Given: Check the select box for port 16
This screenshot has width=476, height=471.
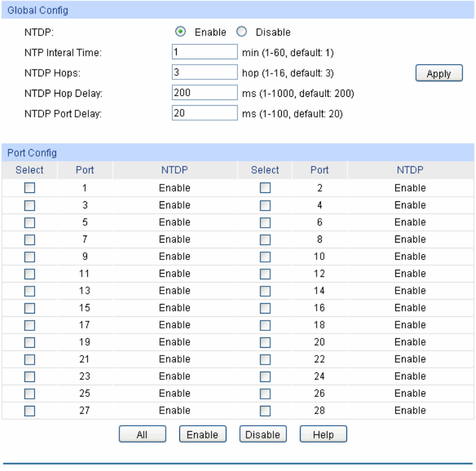Looking at the screenshot, I should tap(265, 308).
